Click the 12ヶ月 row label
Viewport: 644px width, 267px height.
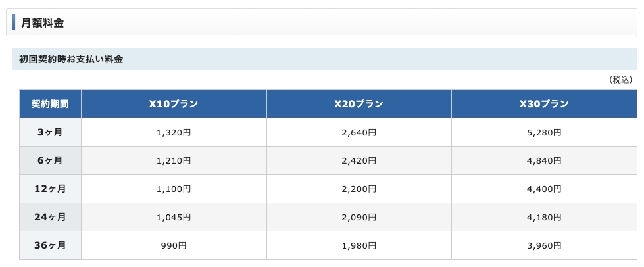point(50,189)
